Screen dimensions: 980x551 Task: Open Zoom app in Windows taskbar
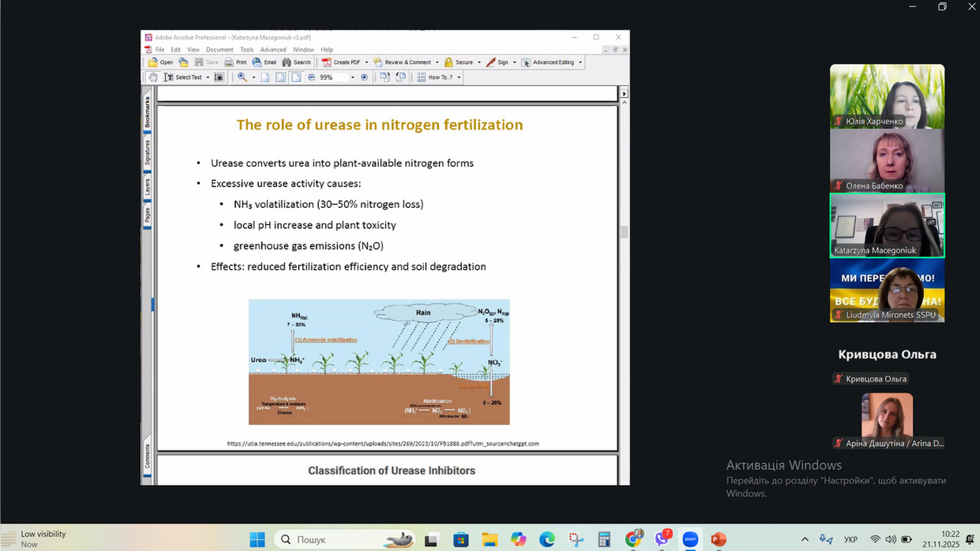click(x=690, y=539)
